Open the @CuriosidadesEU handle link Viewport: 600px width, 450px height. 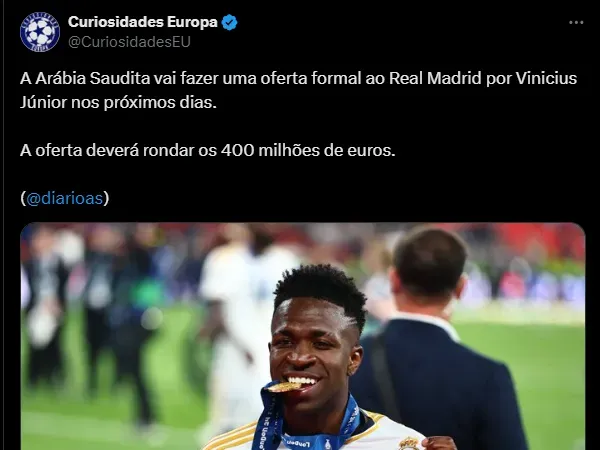pyautogui.click(x=129, y=42)
